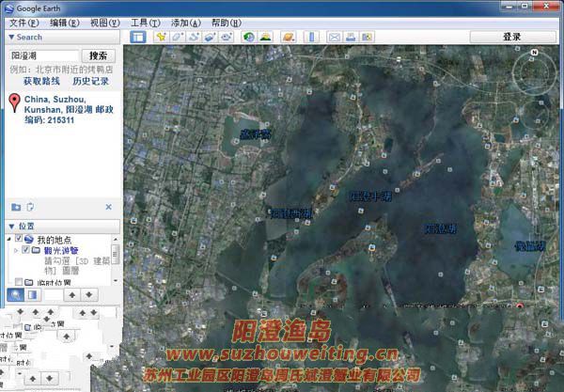Open the 工具(T) menu
The width and height of the screenshot is (564, 392).
point(145,22)
